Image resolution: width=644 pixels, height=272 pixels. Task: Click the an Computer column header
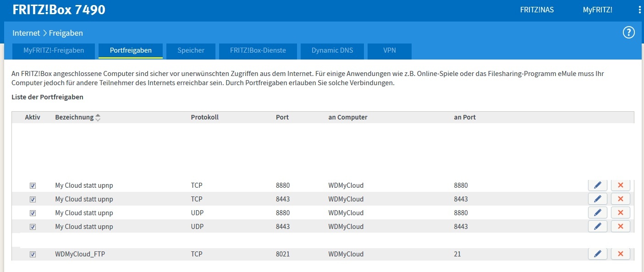tap(348, 117)
